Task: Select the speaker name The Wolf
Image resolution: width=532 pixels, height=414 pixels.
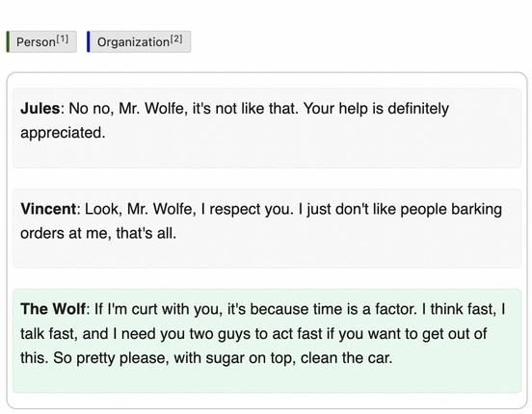Action: tap(53, 309)
